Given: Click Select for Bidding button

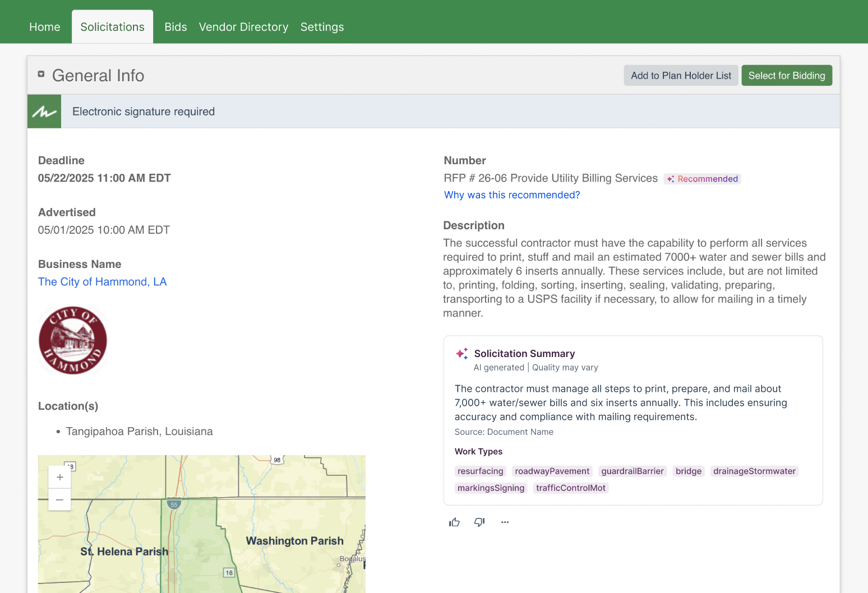Looking at the screenshot, I should (x=787, y=76).
